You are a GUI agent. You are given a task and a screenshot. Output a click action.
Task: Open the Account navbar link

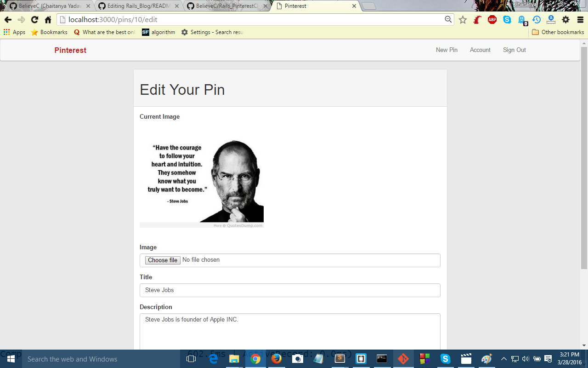[x=480, y=50]
